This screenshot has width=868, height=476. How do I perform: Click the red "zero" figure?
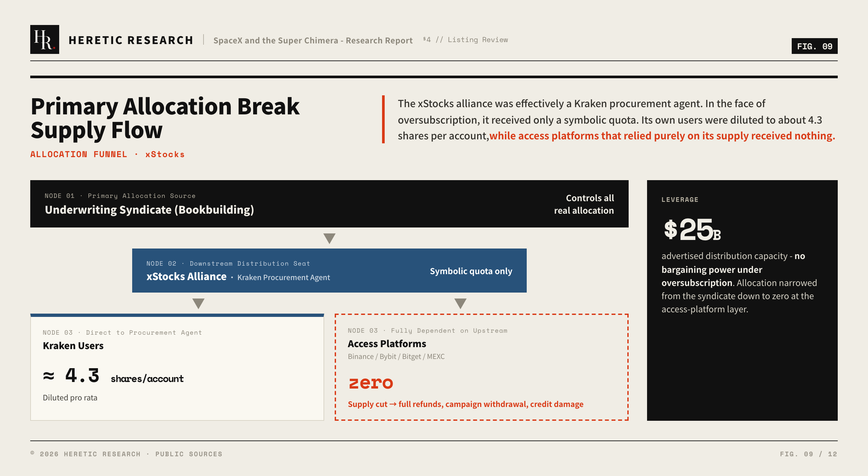pos(371,383)
